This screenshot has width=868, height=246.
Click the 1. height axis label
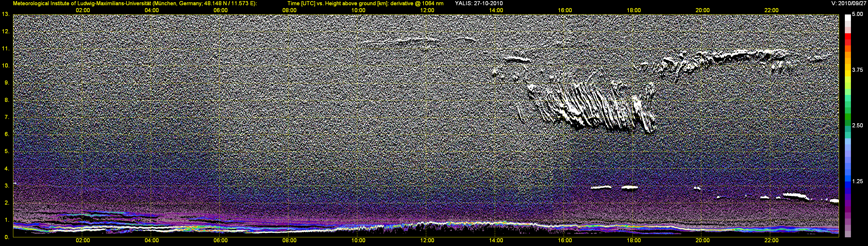pos(7,220)
